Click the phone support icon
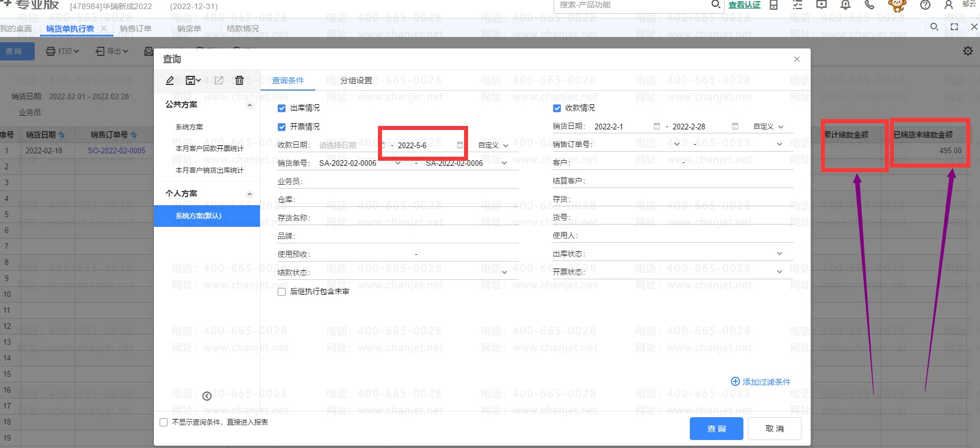 coord(869,5)
